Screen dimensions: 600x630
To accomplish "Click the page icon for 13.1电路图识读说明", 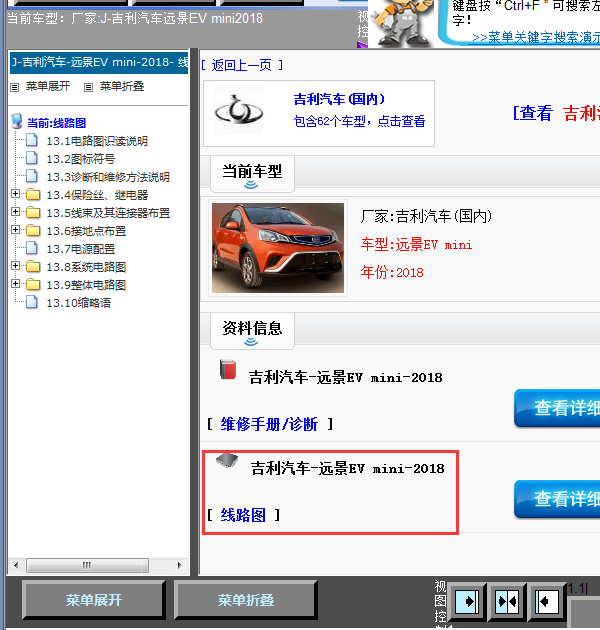I will 32,141.
